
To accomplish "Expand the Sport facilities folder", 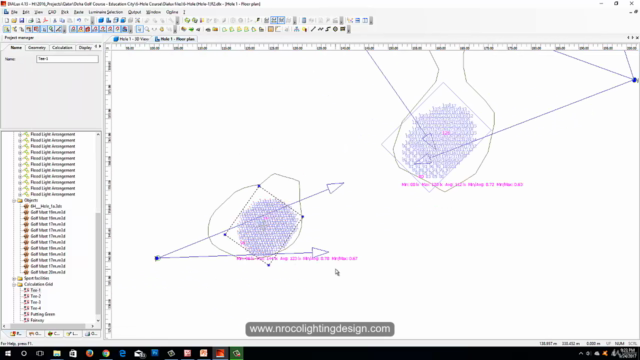I will coord(14,278).
